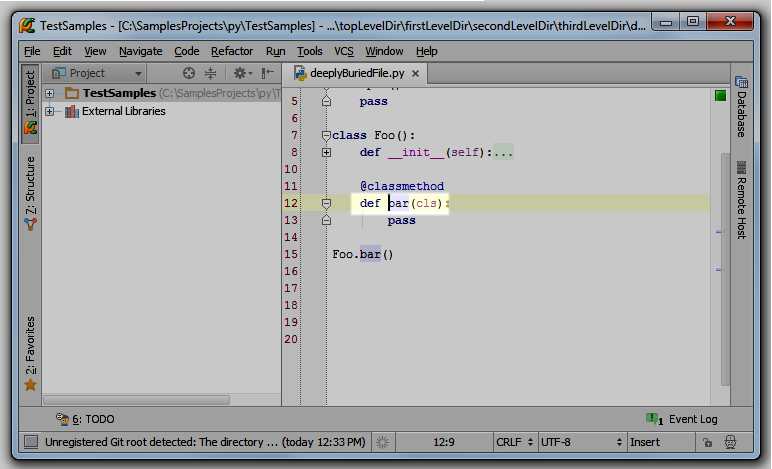
Task: Open the UTF-8 encoding dropdown
Action: pyautogui.click(x=581, y=442)
